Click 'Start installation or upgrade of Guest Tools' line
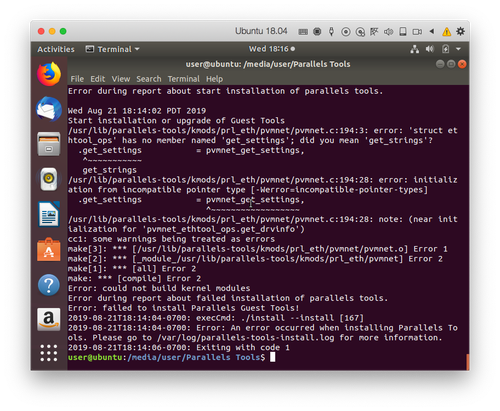 [176, 121]
